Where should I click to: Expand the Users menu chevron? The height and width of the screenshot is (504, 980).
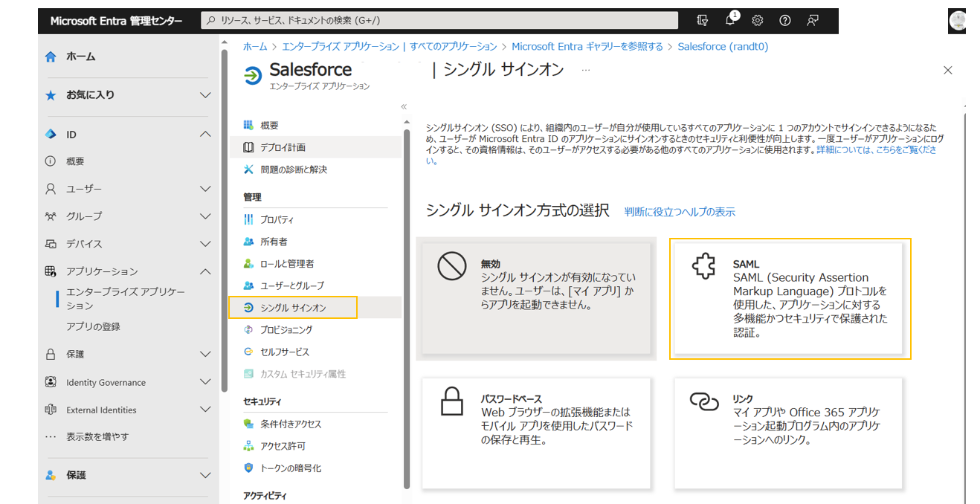click(206, 189)
